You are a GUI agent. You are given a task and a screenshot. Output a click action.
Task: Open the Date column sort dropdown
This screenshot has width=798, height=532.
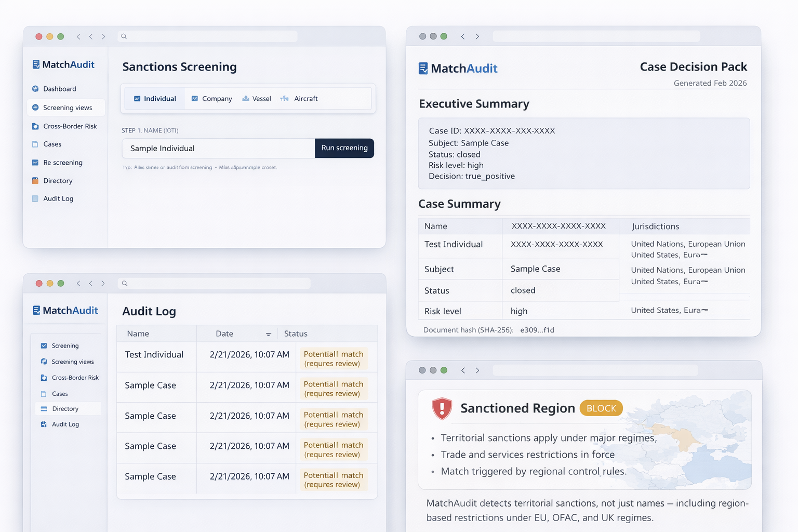pyautogui.click(x=269, y=334)
